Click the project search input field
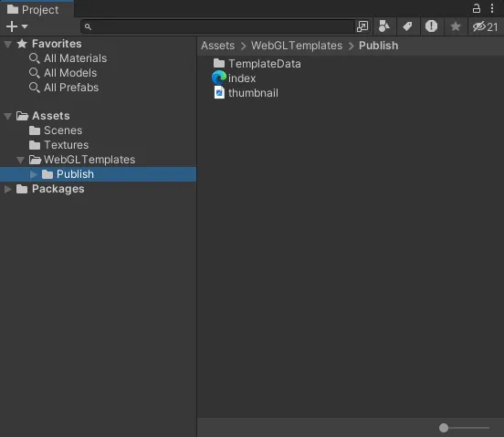Screen dimensions: 504x437 click(217, 26)
